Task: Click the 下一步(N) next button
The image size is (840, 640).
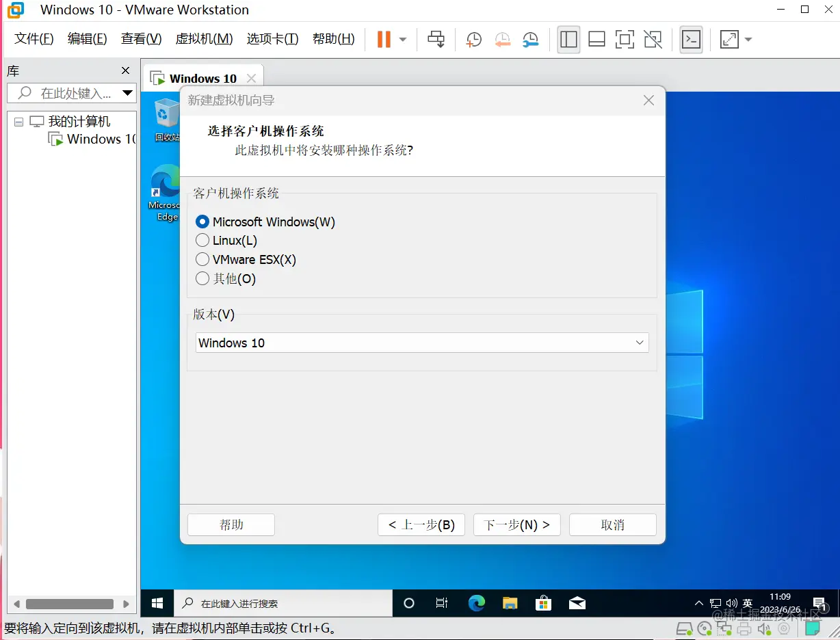Action: coord(517,524)
